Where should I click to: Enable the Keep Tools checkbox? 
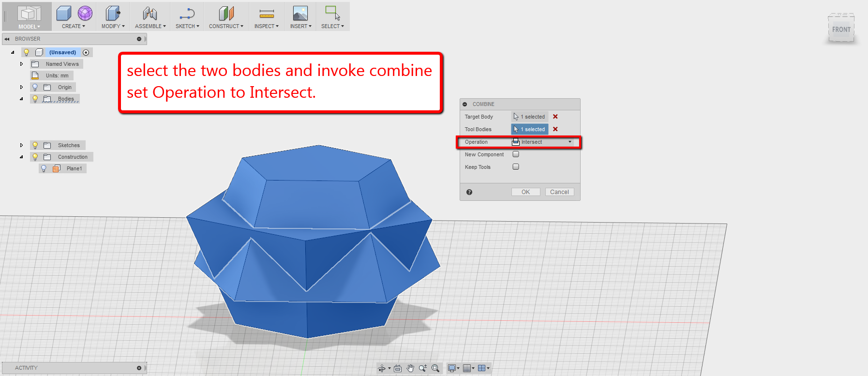tap(516, 167)
